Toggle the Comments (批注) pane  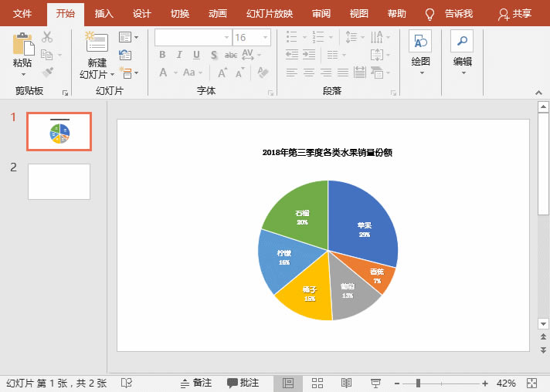pos(243,384)
